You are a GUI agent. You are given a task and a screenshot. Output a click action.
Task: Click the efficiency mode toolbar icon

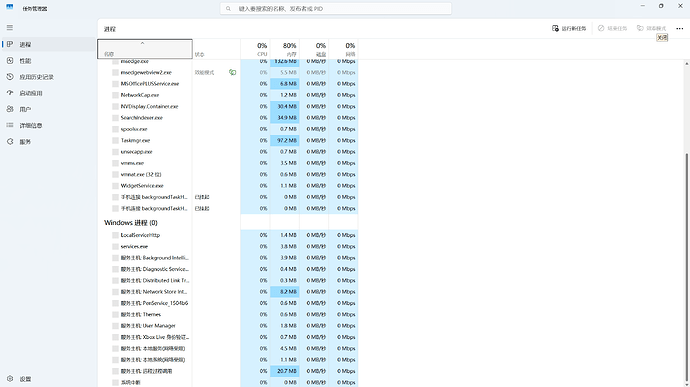(x=640, y=28)
